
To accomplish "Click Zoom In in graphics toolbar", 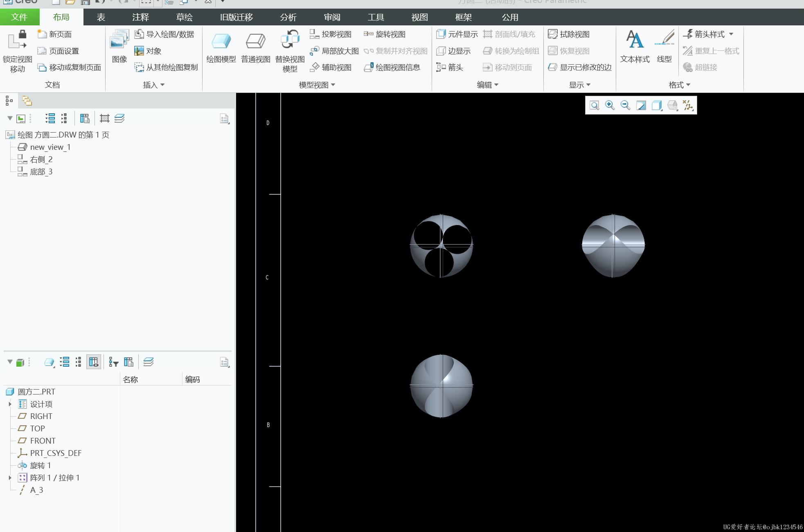I will tap(610, 106).
